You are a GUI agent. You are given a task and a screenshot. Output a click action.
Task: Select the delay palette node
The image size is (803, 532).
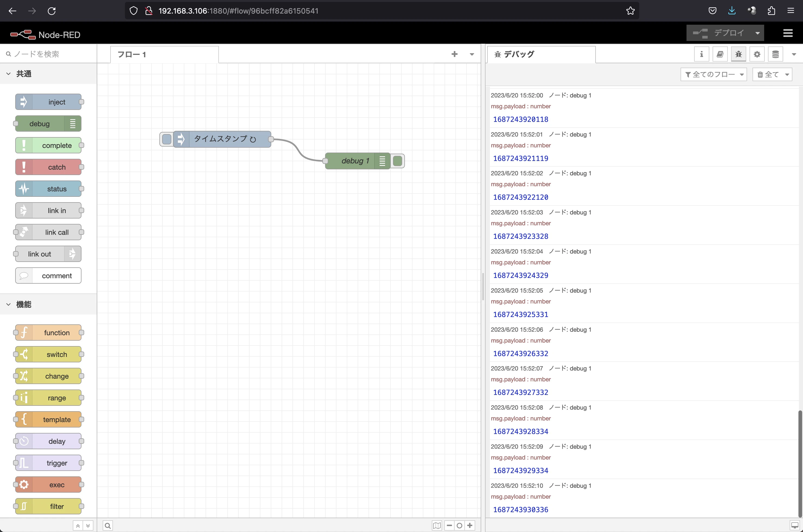(x=48, y=441)
